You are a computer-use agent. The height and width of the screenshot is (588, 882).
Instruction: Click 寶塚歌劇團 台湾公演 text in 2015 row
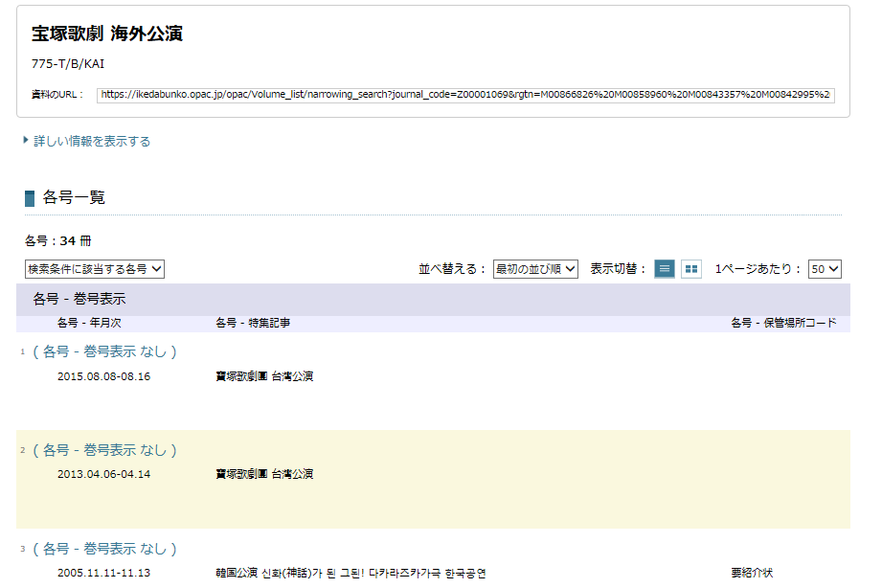tap(264, 376)
